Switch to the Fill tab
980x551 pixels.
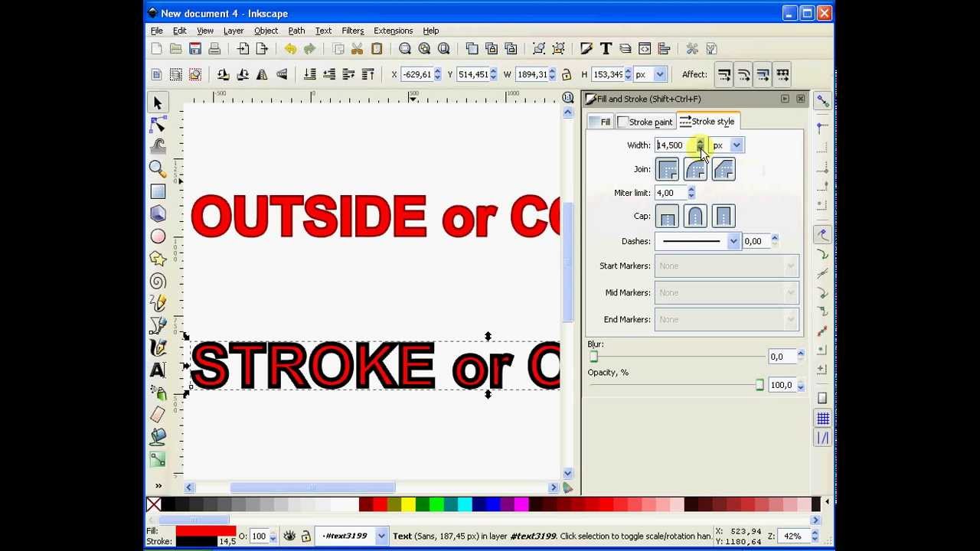click(x=599, y=122)
